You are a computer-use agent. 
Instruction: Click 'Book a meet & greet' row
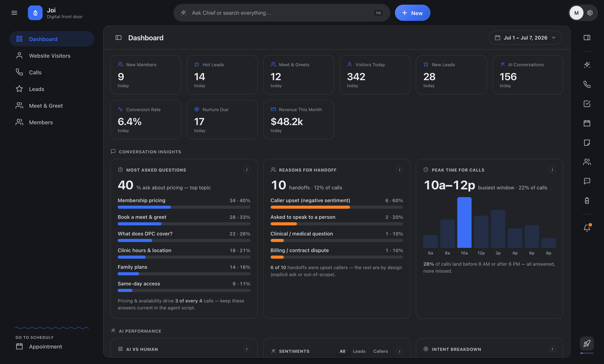[x=184, y=220]
